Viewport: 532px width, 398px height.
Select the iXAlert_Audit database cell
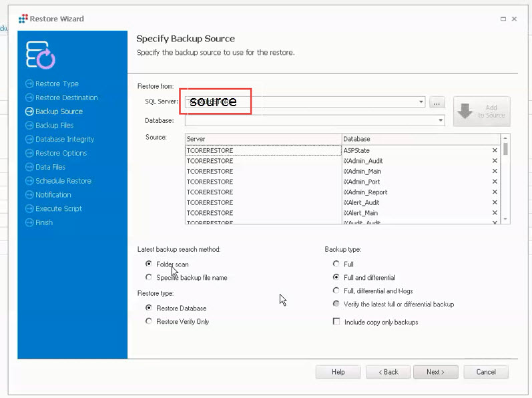[417, 202]
